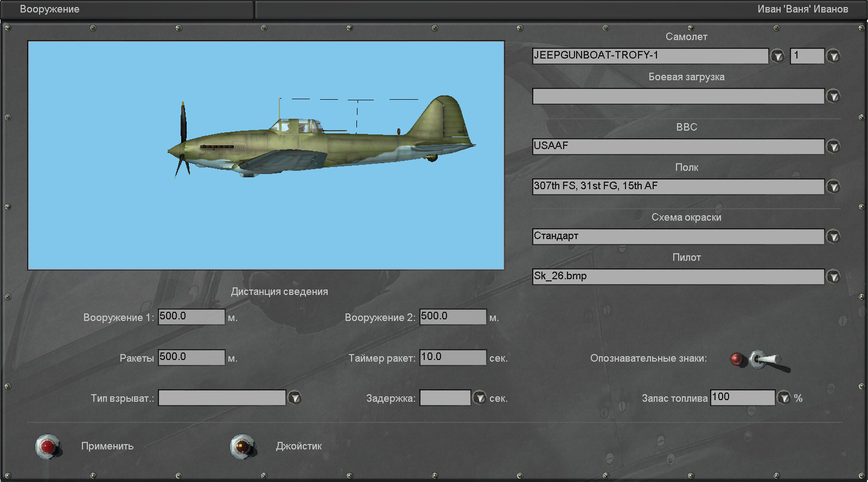Open the aircraft number dropdown arrow
The width and height of the screenshot is (868, 482).
(x=833, y=56)
